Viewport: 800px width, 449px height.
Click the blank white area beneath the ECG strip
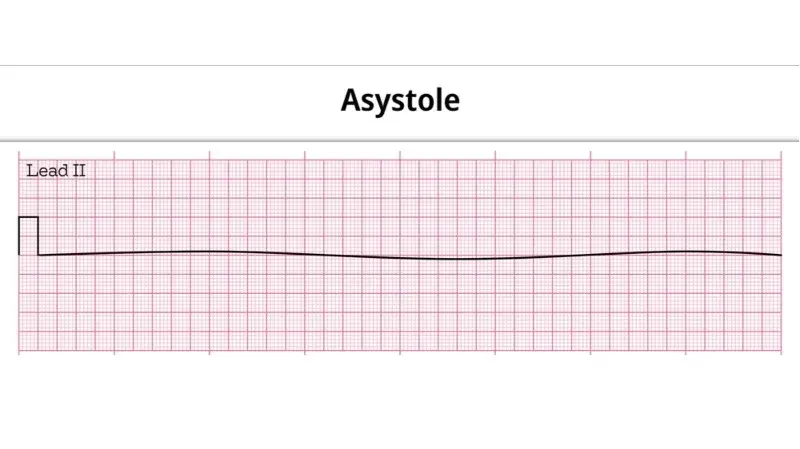coord(400,403)
